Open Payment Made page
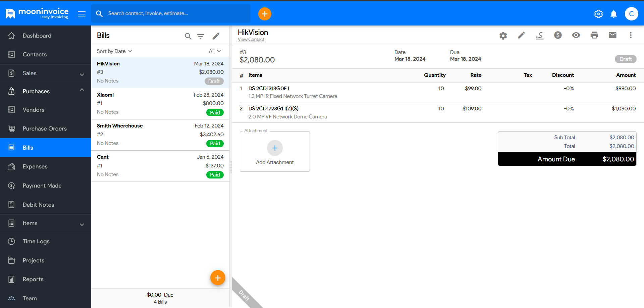This screenshot has height=308, width=644. pyautogui.click(x=46, y=186)
